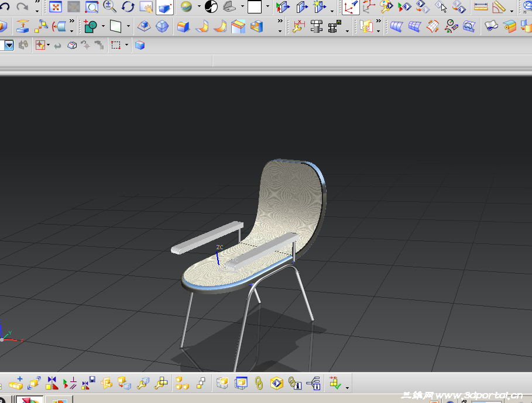Click the Enlarge surface icon with arrows
Viewport: 532px width, 403px height.
pos(433,26)
